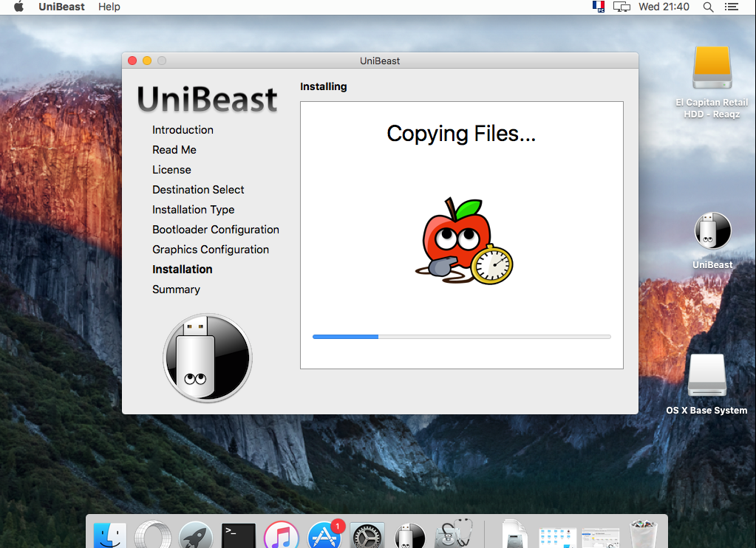Screen dimensions: 756x548
Task: Click the Copying Files progress bar
Action: [462, 337]
